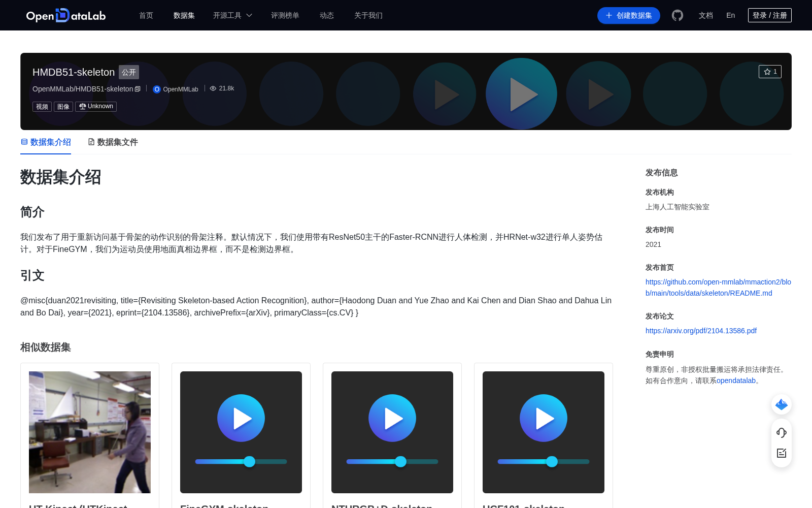812x508 pixels.
Task: Click the 创建数据集 button
Action: (629, 15)
